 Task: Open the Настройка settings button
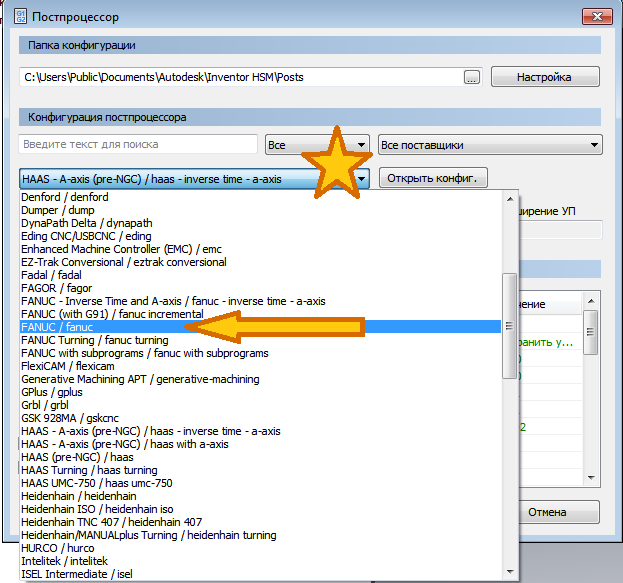tap(545, 77)
